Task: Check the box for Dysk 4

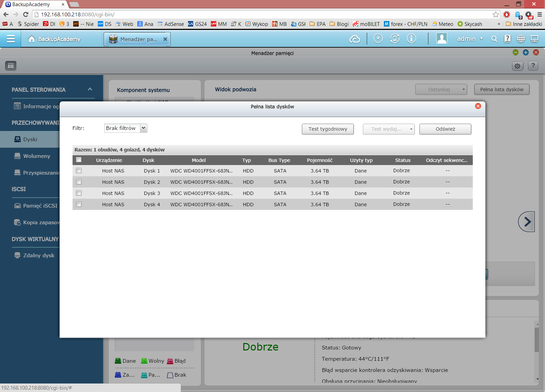Action: 79,204
